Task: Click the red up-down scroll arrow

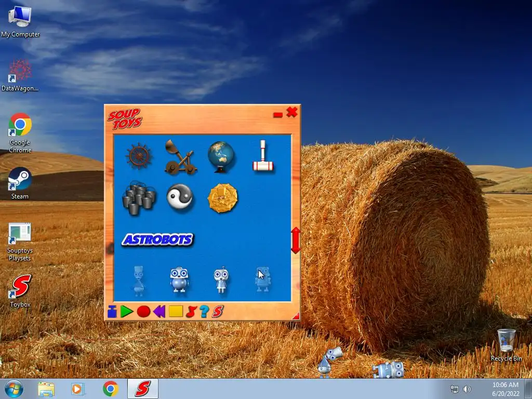Action: pos(296,240)
